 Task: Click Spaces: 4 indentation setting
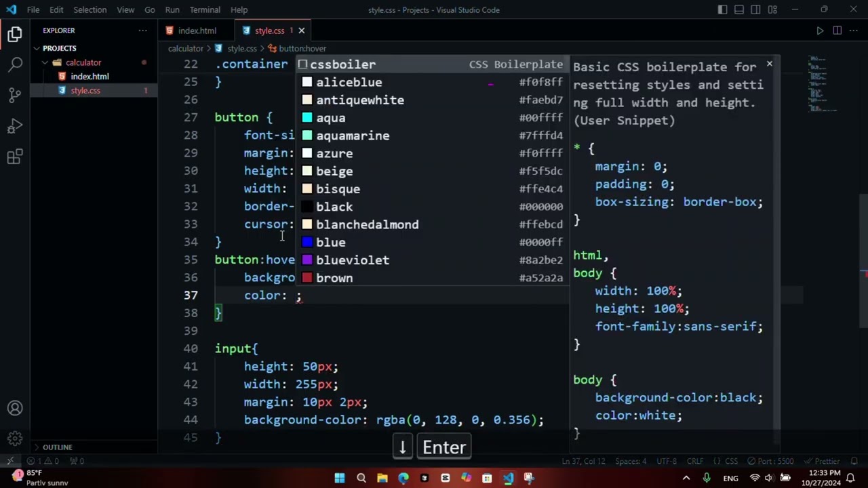(631, 461)
